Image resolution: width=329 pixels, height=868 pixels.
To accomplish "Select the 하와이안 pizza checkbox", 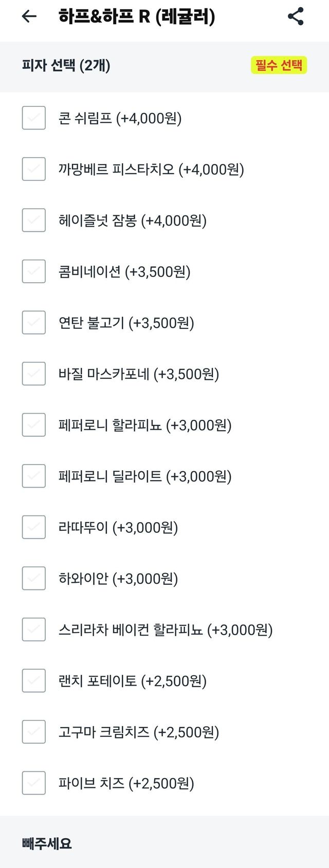I will pos(34,578).
